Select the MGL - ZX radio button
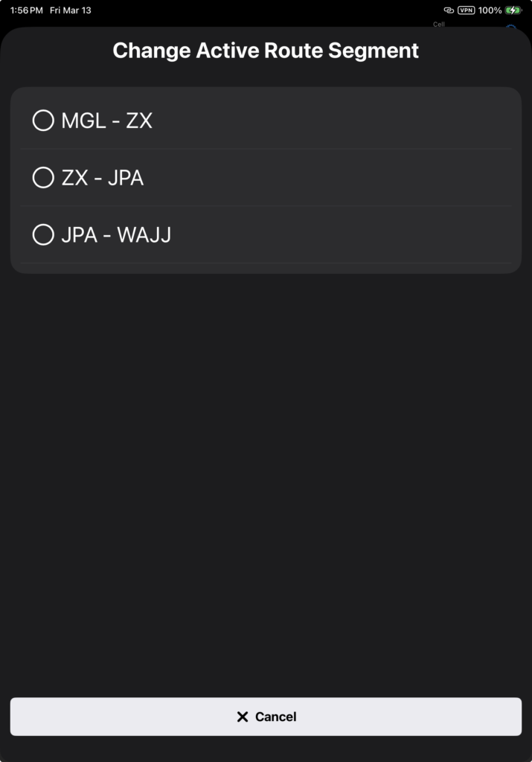 (43, 121)
